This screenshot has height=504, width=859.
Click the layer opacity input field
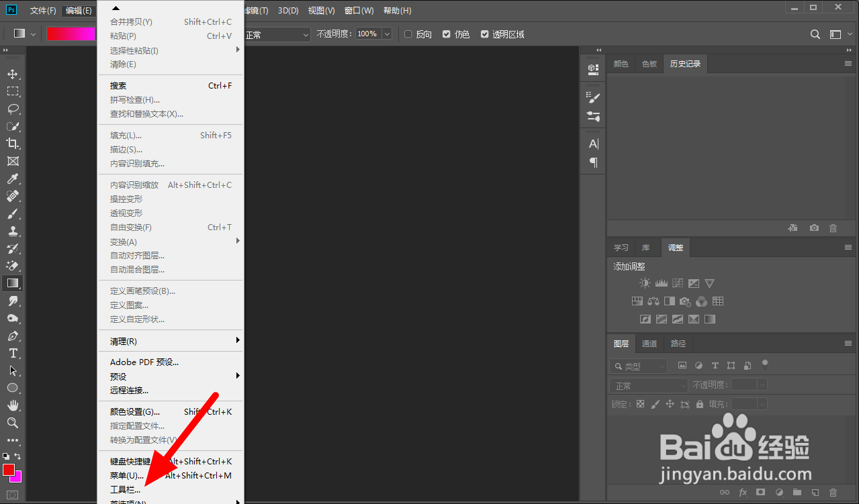pyautogui.click(x=743, y=385)
